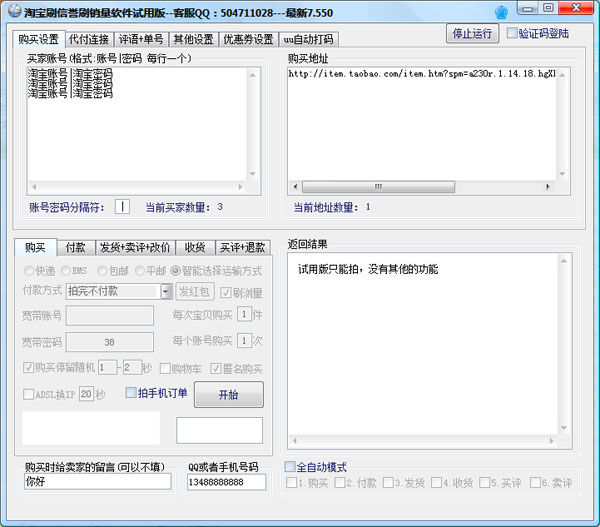This screenshot has width=600, height=527.
Task: Check the 3.发货 auto-mode checkbox
Action: 388,483
